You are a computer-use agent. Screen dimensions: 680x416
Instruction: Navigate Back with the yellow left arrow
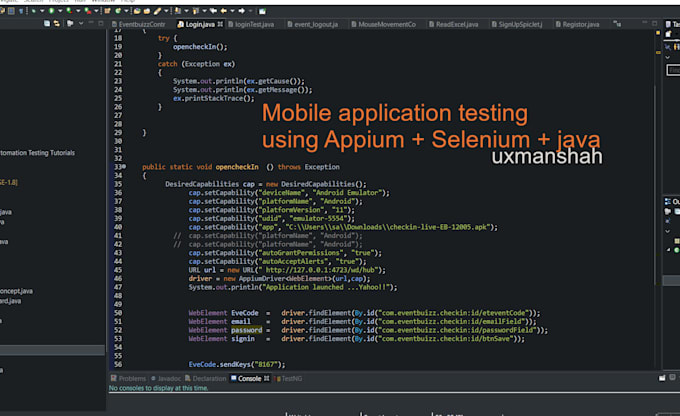point(224,11)
